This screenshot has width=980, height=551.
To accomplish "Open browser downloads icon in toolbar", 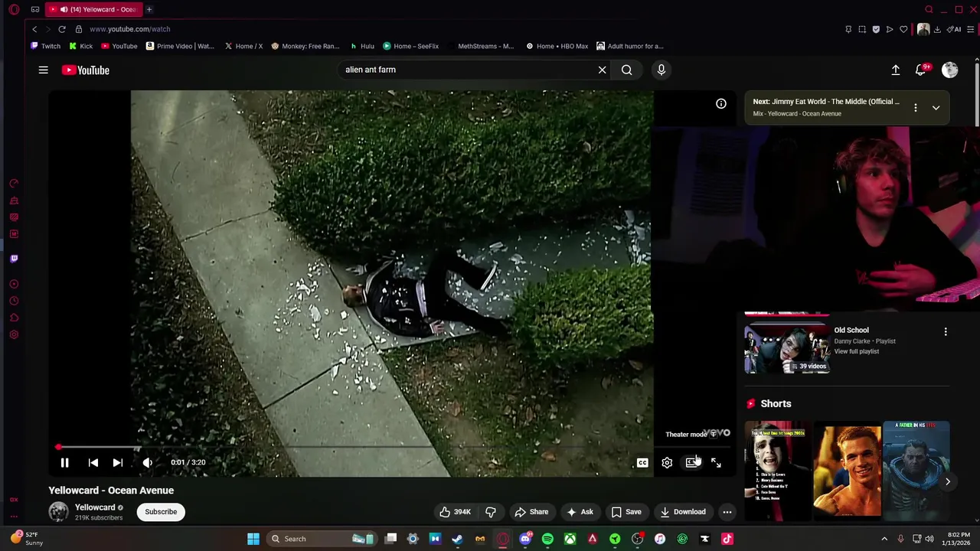I will click(x=937, y=29).
